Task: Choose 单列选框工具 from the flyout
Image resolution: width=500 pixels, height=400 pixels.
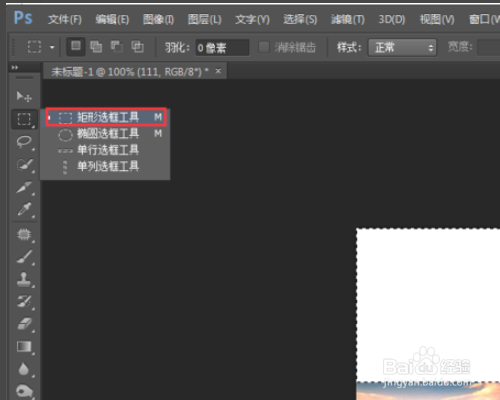Action: point(106,166)
